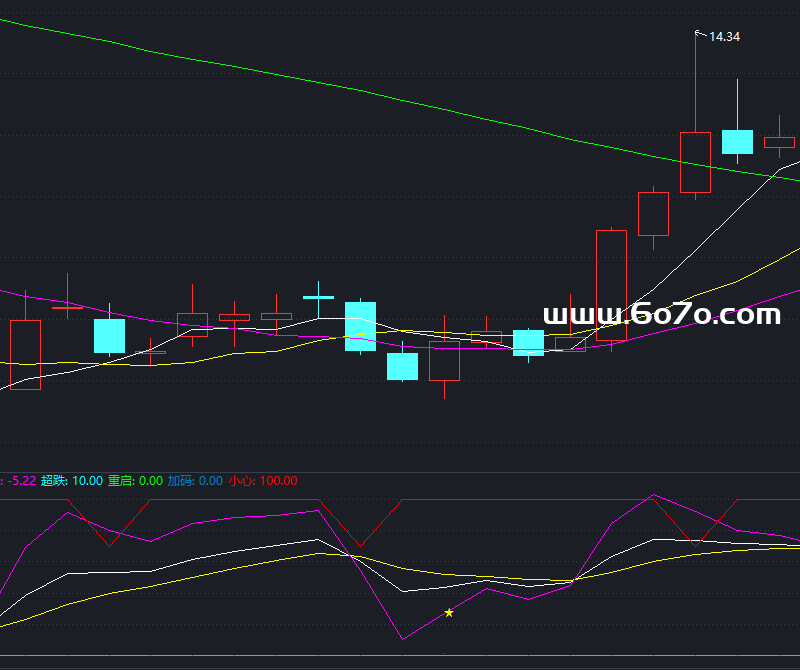Click the 小心: 100.00 indicator value

[263, 481]
